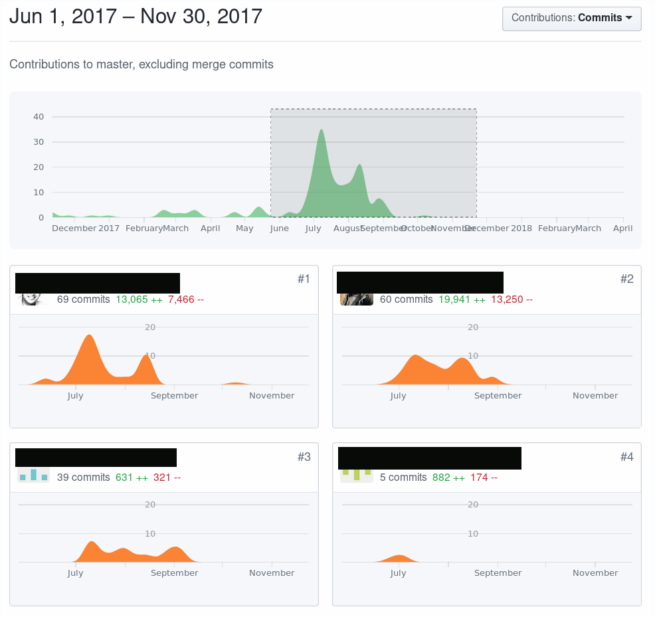Open the 60 commits link
Screen dimensions: 655x617
(x=406, y=299)
